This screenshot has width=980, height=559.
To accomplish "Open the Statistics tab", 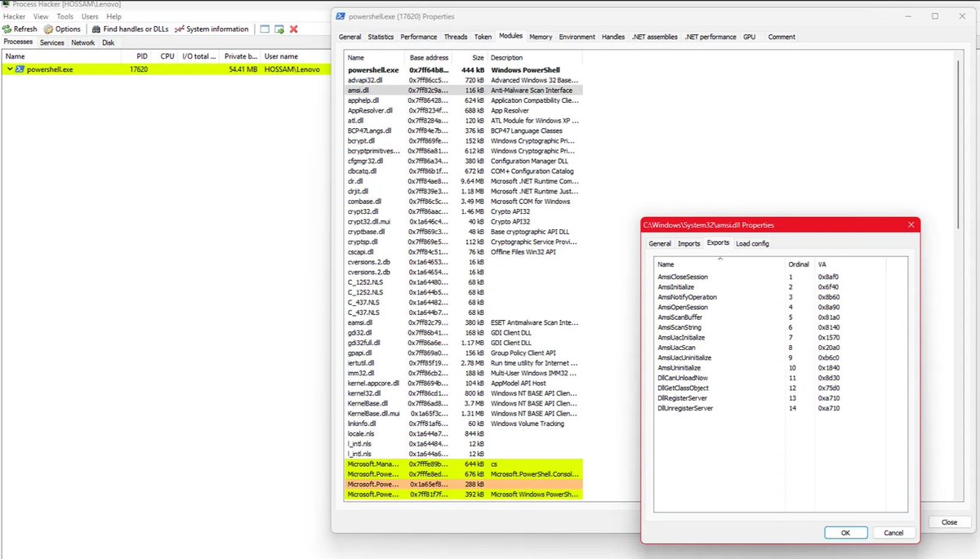I will [381, 37].
